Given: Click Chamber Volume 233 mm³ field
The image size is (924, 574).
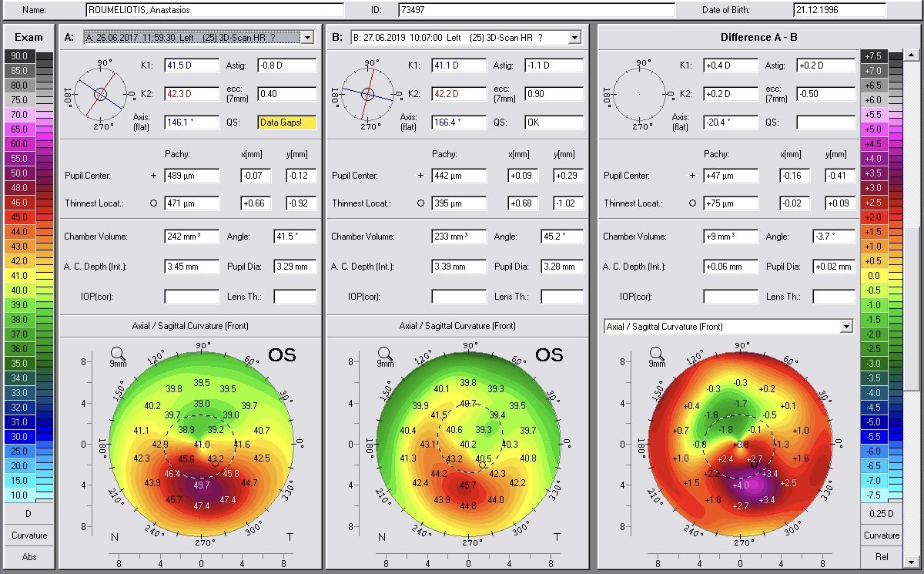Looking at the screenshot, I should click(x=459, y=237).
